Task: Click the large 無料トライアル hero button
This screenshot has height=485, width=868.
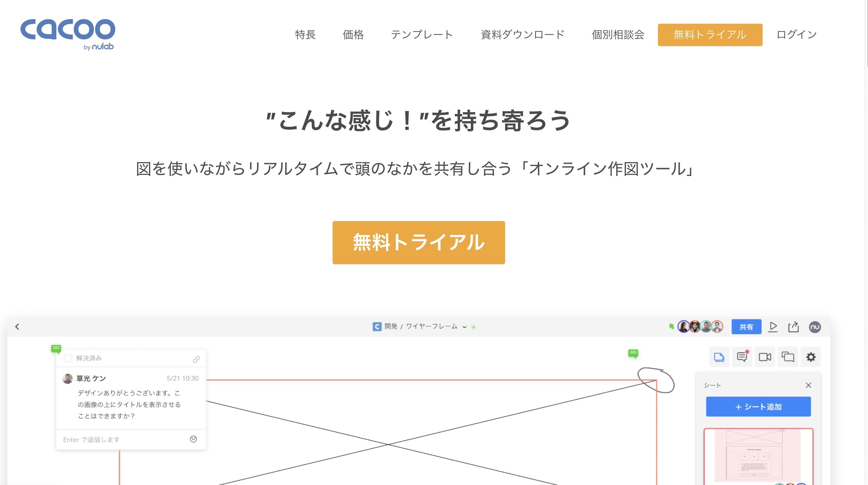Action: pyautogui.click(x=419, y=242)
